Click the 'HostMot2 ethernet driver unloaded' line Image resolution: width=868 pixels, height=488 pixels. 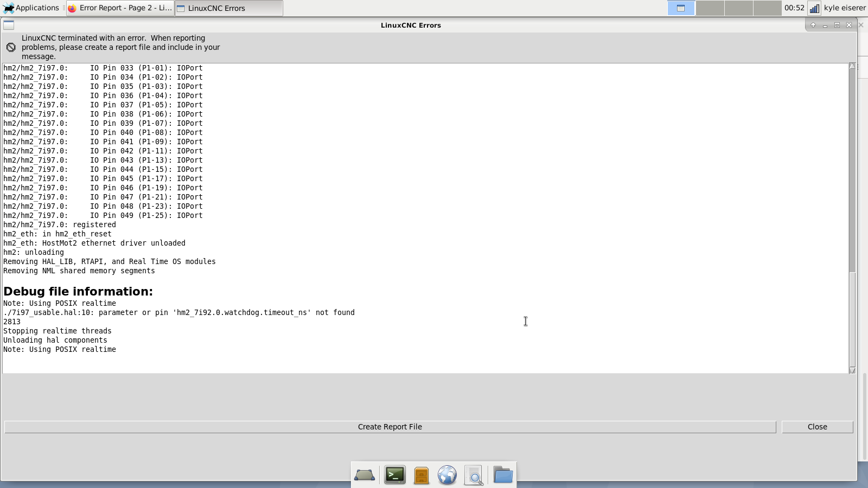[94, 243]
